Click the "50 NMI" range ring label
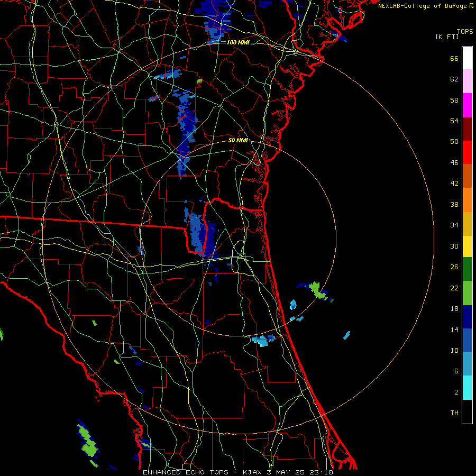This screenshot has width=476, height=476. (x=239, y=140)
